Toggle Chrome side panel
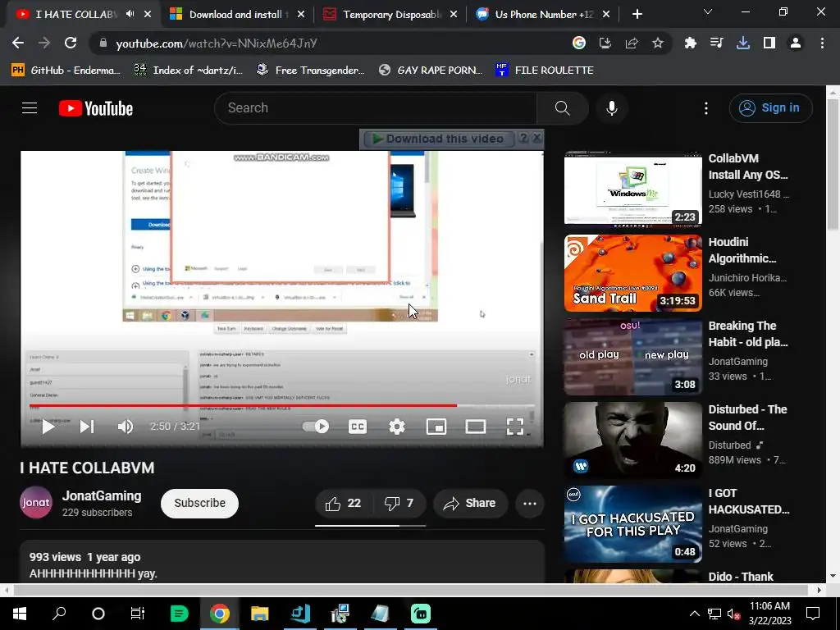 coord(769,43)
